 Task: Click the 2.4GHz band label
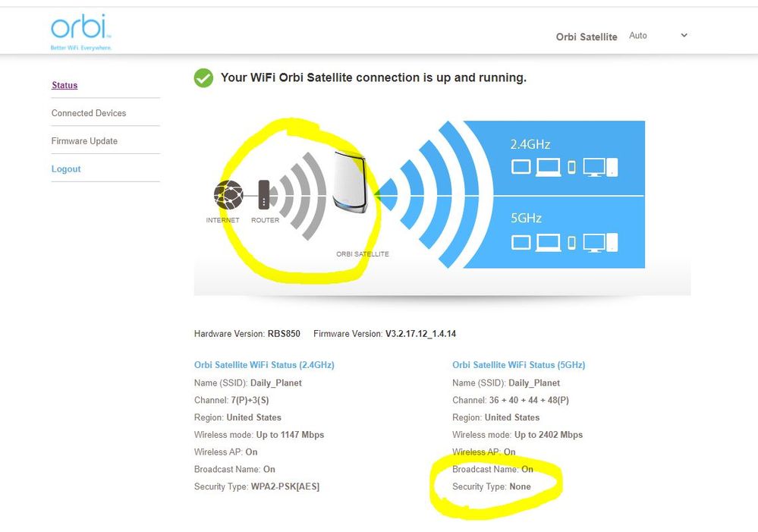pos(530,145)
